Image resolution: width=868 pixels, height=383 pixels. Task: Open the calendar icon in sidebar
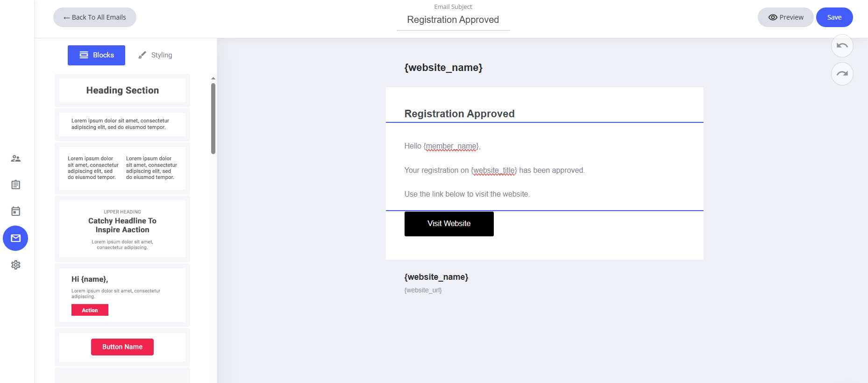(x=15, y=211)
